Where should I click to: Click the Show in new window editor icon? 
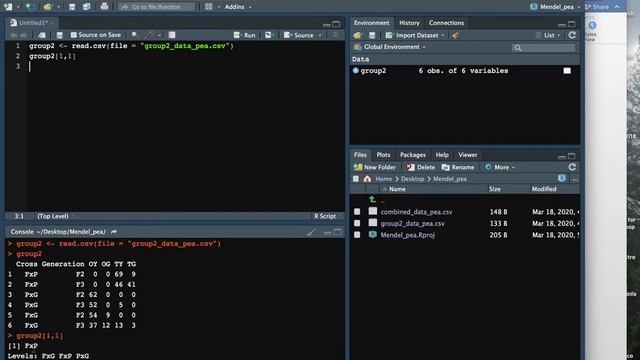point(42,35)
